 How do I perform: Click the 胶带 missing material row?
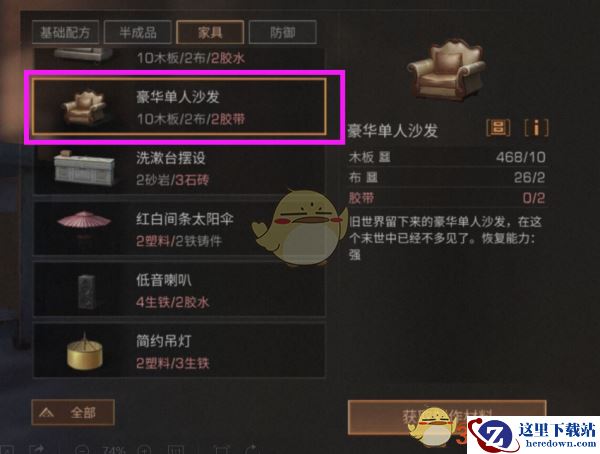[447, 198]
